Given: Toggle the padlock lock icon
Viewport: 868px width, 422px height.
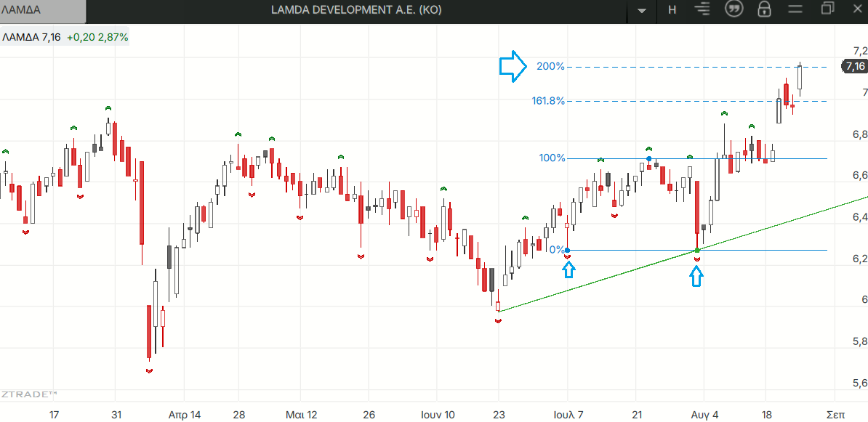Looking at the screenshot, I should (765, 9).
